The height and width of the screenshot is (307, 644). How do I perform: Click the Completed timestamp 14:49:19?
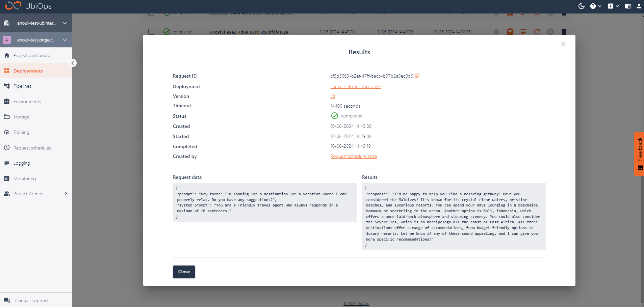(351, 146)
